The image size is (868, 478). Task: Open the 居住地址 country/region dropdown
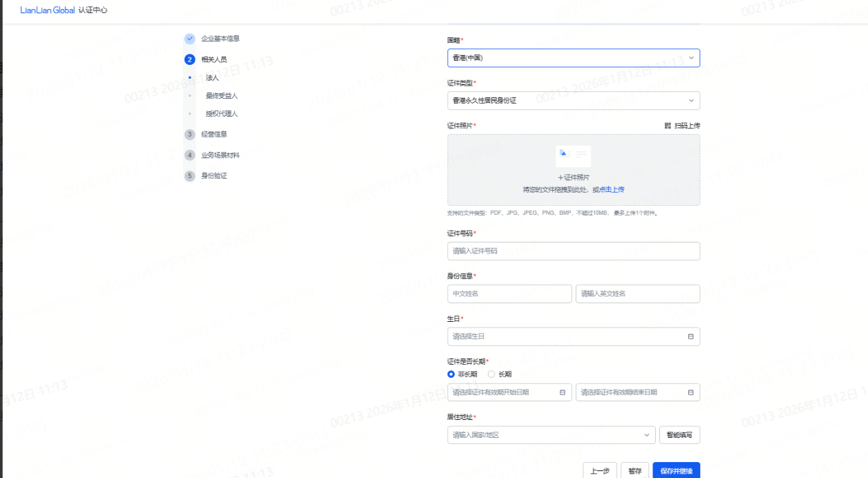(x=551, y=434)
